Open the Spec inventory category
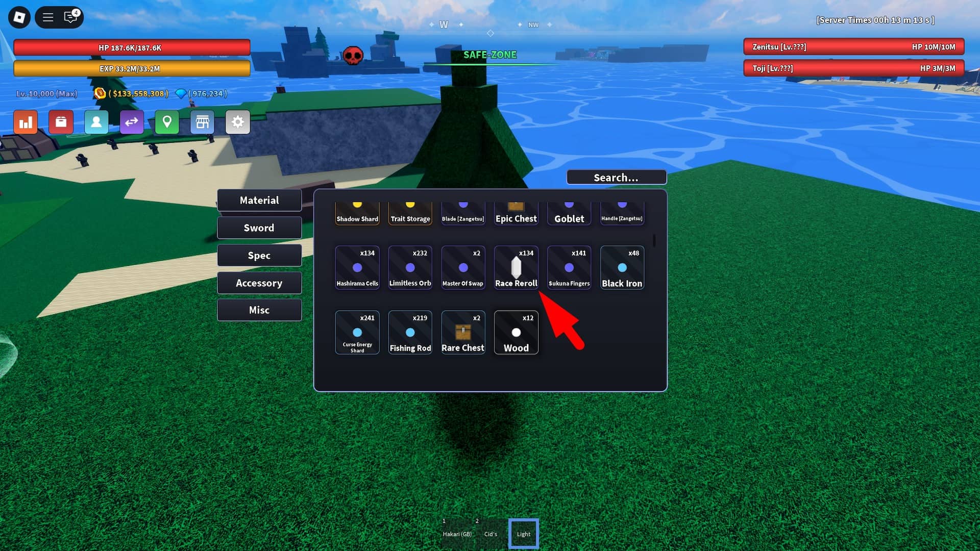Screen dimensions: 980x551 [258, 255]
